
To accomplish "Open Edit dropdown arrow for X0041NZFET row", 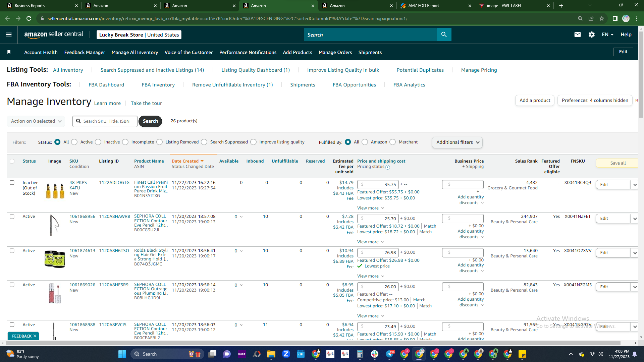I will 635,219.
